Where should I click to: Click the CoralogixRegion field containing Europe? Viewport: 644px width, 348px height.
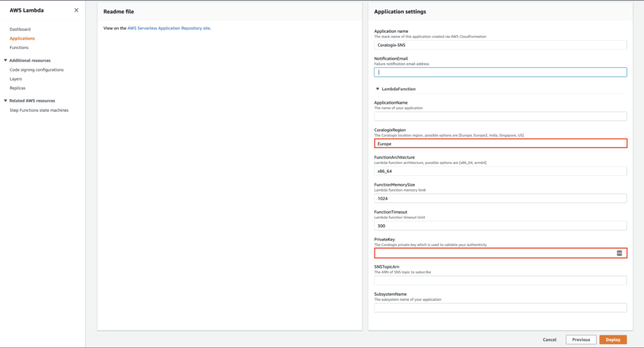click(500, 144)
